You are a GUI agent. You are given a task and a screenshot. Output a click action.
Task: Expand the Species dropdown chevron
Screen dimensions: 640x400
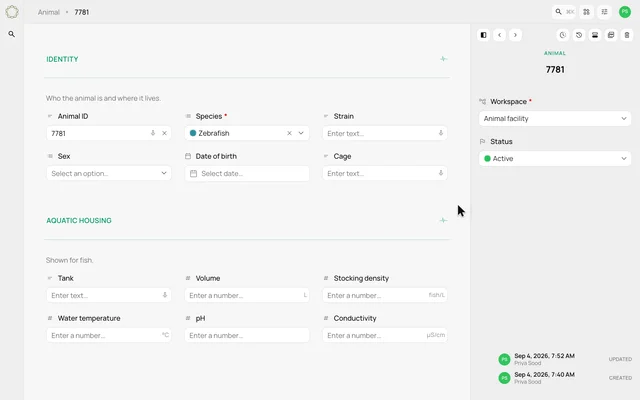(x=301, y=133)
